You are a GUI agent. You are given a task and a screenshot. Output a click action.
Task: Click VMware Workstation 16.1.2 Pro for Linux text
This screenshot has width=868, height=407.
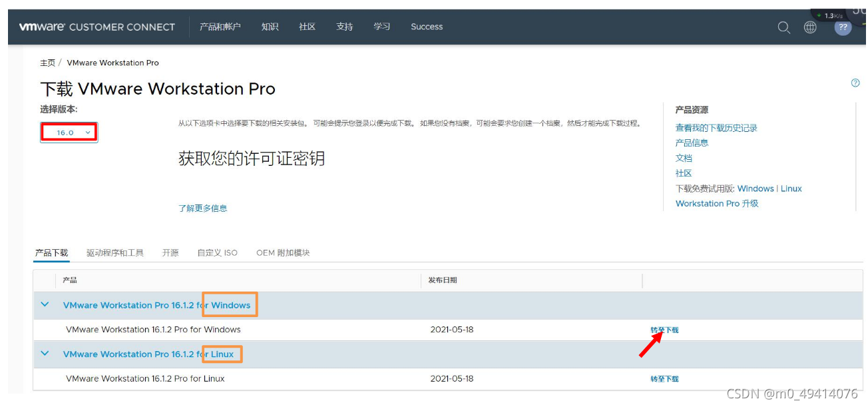point(145,378)
